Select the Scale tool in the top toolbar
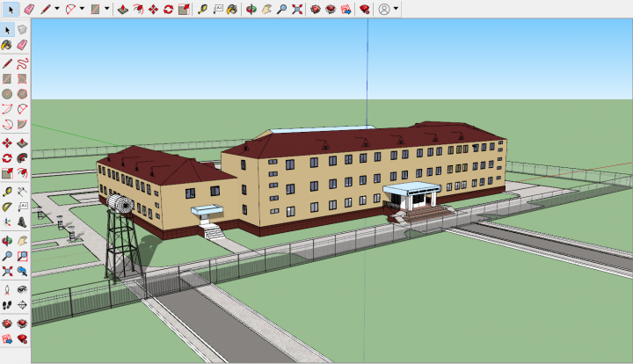This screenshot has width=633, height=364. (x=184, y=10)
